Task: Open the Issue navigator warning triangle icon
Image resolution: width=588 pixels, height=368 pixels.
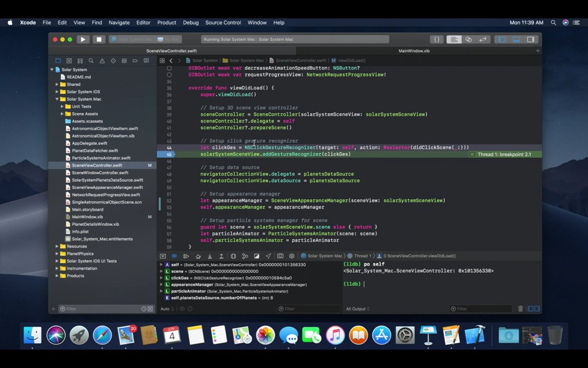Action: coord(102,61)
